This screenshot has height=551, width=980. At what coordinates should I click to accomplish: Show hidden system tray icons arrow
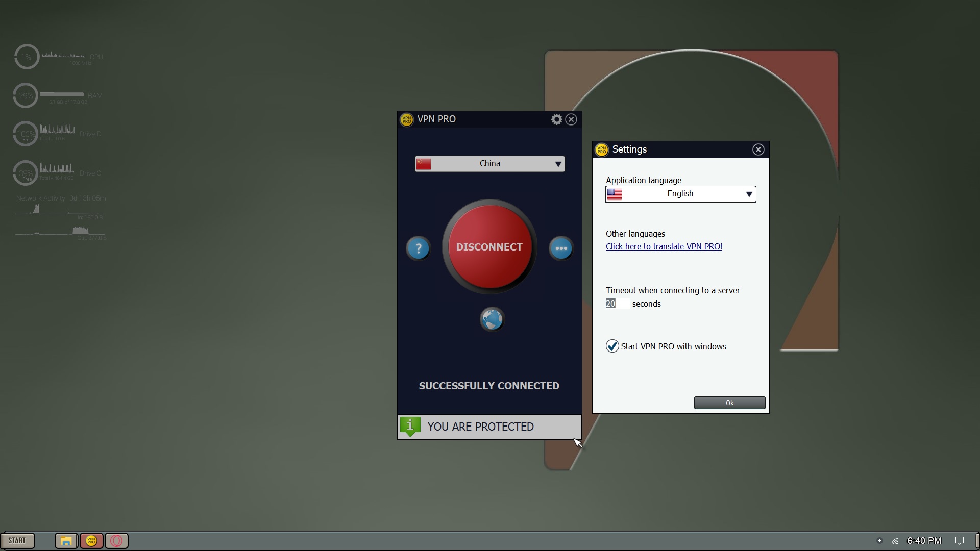[x=879, y=541]
